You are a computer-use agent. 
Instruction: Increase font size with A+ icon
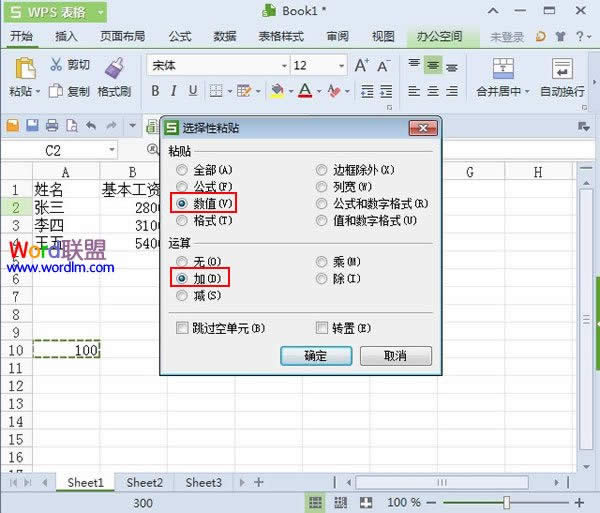(362, 65)
